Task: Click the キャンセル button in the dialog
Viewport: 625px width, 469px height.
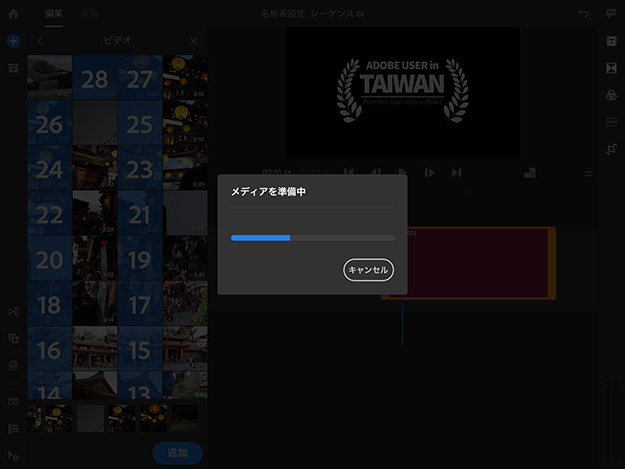Action: (x=368, y=270)
